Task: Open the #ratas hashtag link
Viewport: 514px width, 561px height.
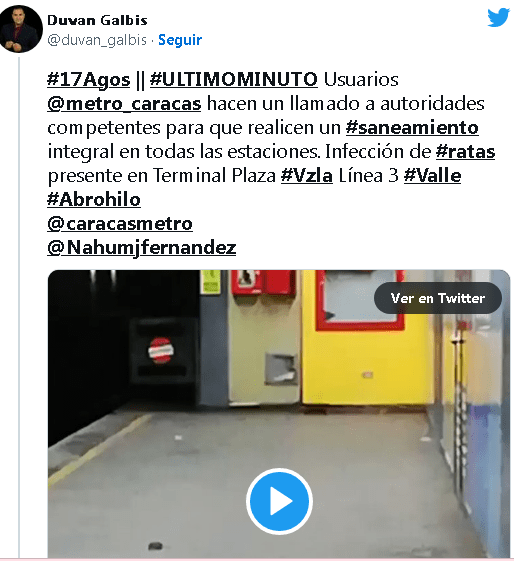Action: [x=465, y=151]
